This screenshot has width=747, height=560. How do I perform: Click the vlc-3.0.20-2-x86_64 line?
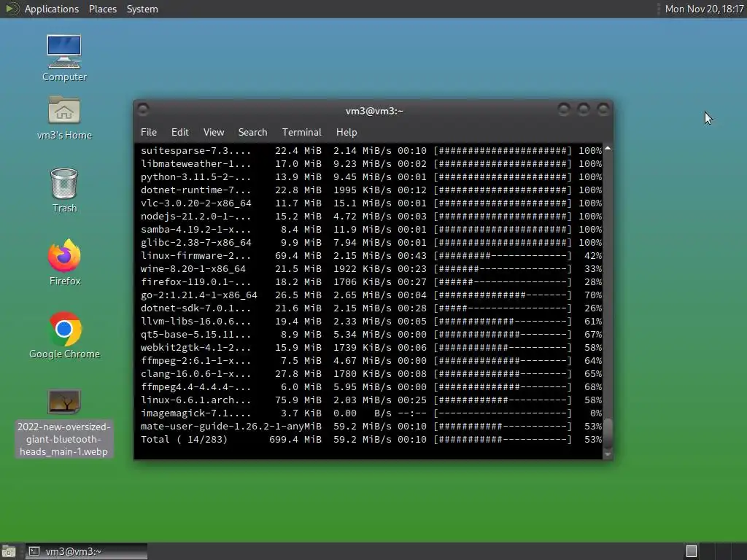tap(371, 203)
